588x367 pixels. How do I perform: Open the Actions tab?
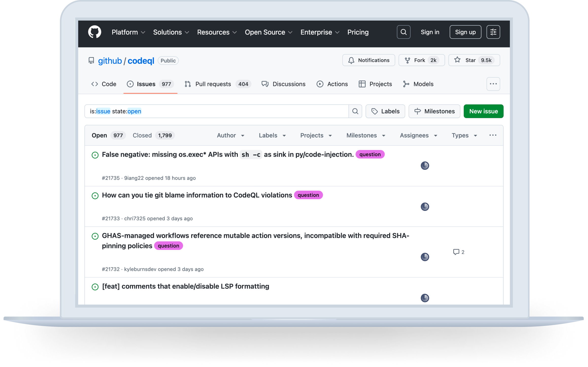332,84
